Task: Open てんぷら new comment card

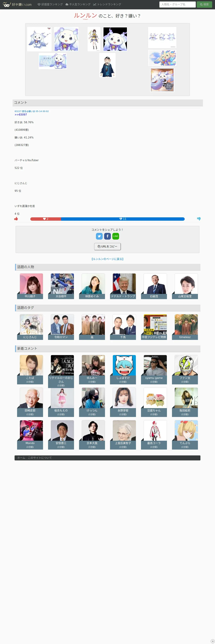Action: [185, 435]
